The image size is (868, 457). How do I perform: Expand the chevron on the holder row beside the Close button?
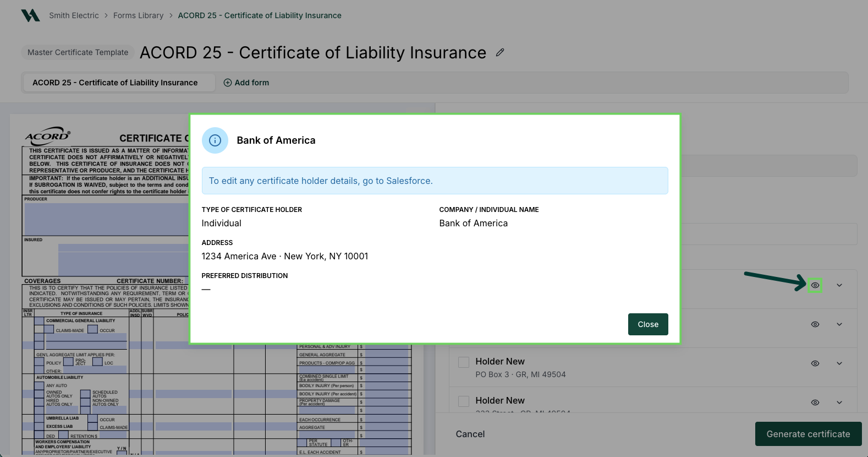[x=839, y=324]
